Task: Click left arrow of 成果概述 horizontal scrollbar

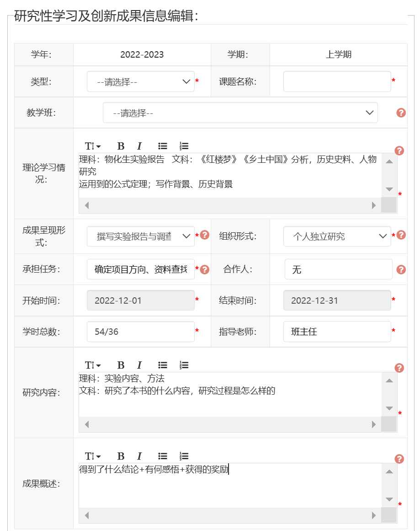Action: click(x=87, y=515)
